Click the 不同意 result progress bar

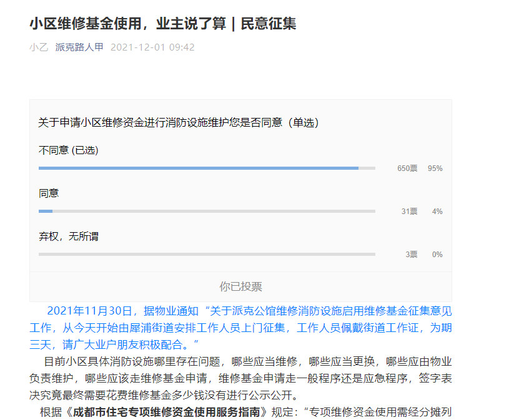click(x=207, y=168)
